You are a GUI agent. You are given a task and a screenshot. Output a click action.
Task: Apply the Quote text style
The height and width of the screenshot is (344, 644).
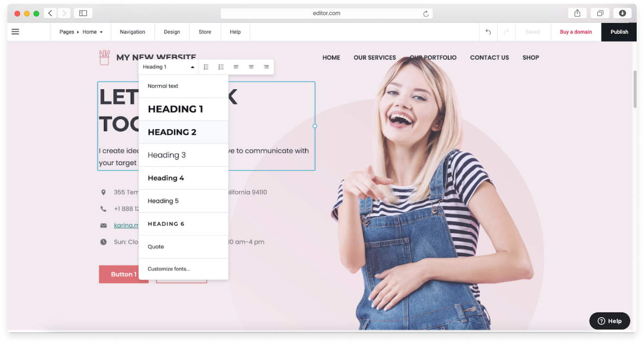click(183, 247)
